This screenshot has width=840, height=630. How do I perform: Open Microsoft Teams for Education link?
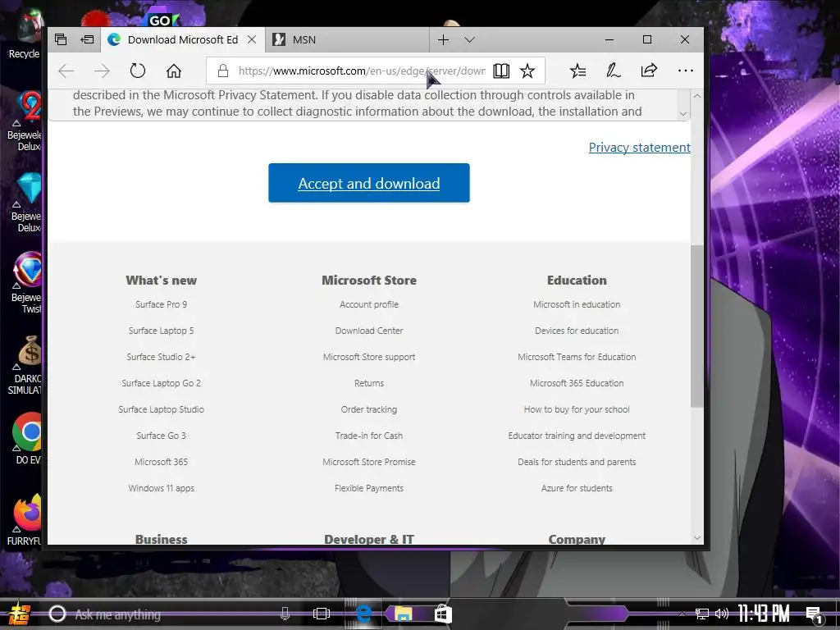point(577,357)
